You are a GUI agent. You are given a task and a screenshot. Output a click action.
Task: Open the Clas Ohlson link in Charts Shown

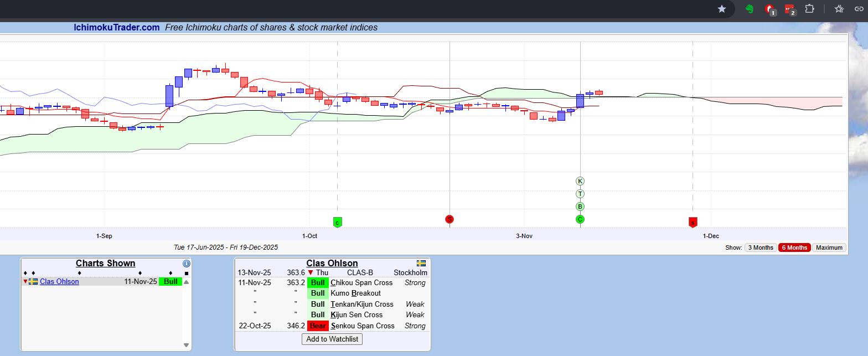59,282
